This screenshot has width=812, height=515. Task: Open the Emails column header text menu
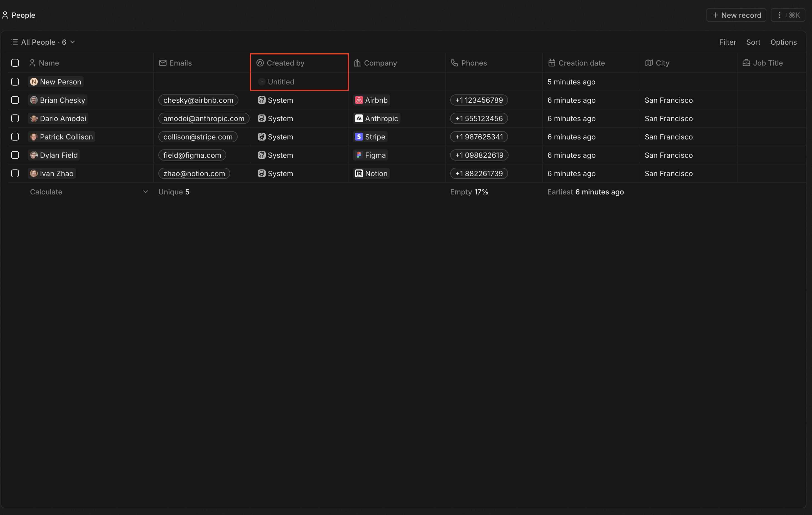pyautogui.click(x=180, y=63)
